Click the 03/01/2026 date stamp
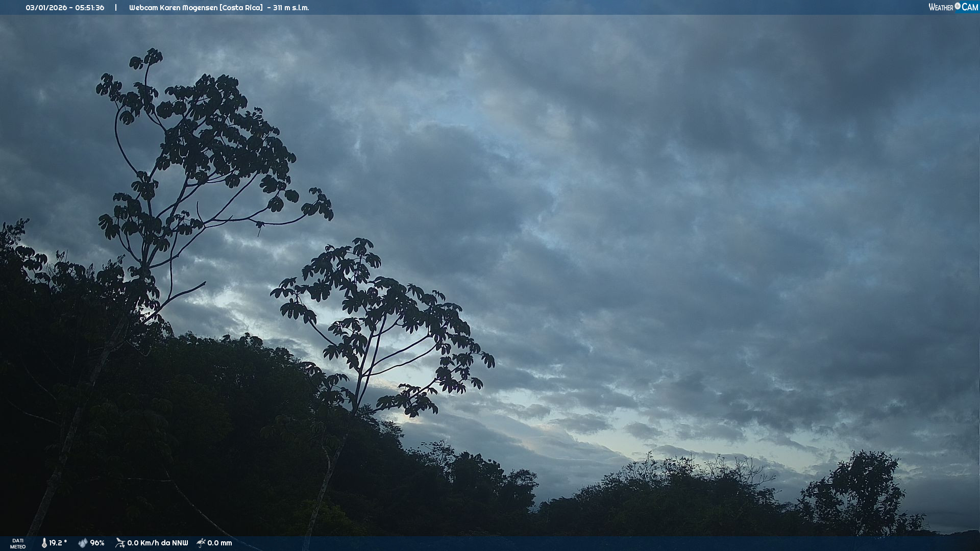Viewport: 980px width, 551px height. [x=46, y=8]
